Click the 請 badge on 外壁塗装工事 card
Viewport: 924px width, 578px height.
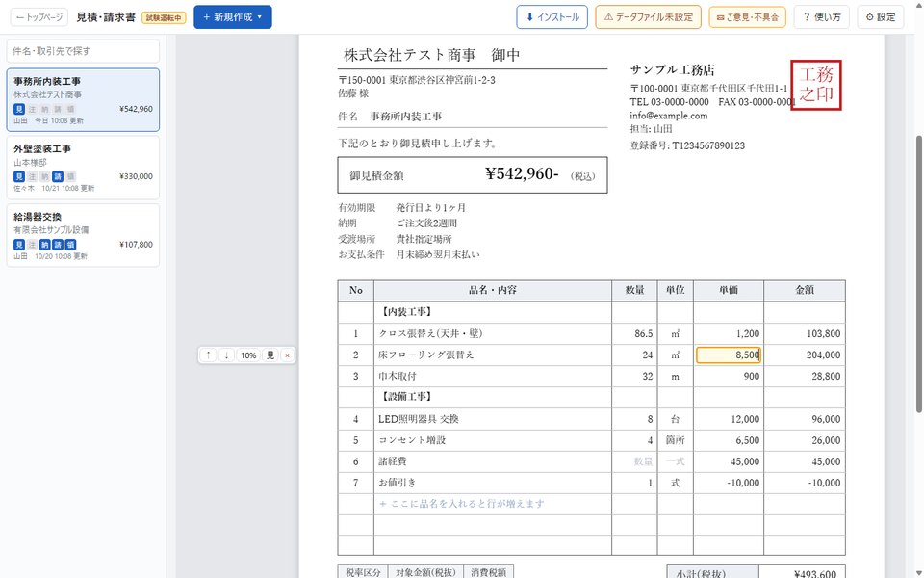[x=58, y=176]
